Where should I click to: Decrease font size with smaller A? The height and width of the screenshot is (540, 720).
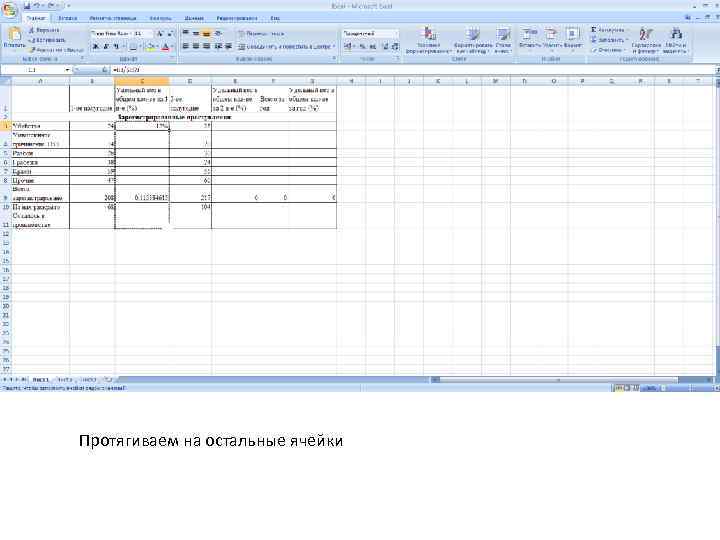coord(170,34)
